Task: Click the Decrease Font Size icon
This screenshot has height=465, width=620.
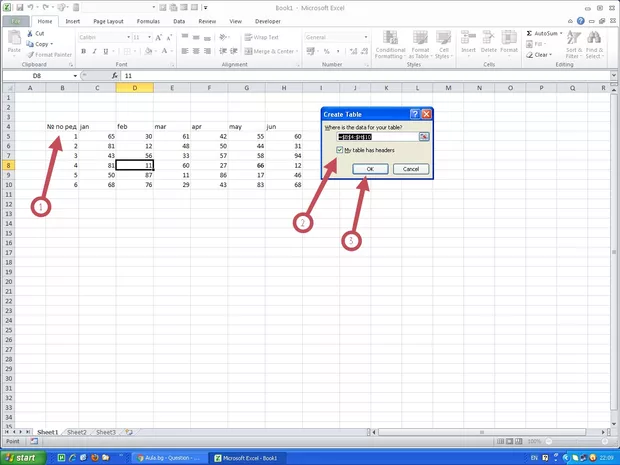Action: pos(169,38)
